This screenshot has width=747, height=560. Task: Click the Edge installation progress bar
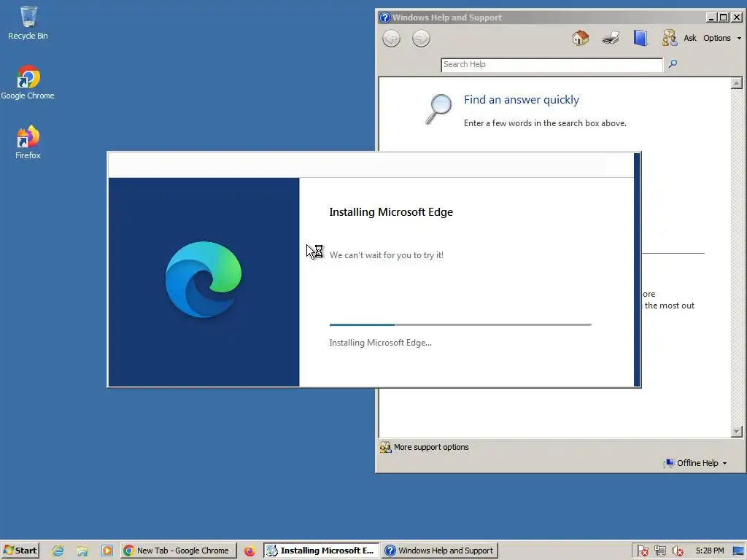tap(460, 324)
